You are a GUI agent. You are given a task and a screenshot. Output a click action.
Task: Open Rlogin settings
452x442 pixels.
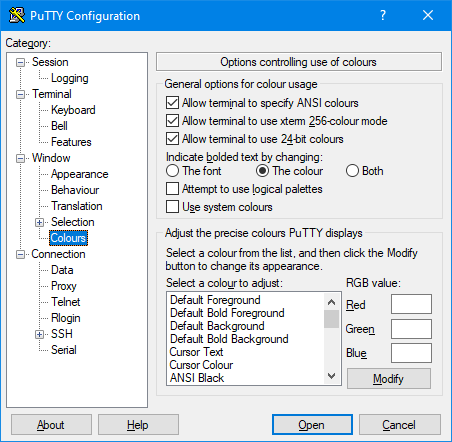coord(66,318)
